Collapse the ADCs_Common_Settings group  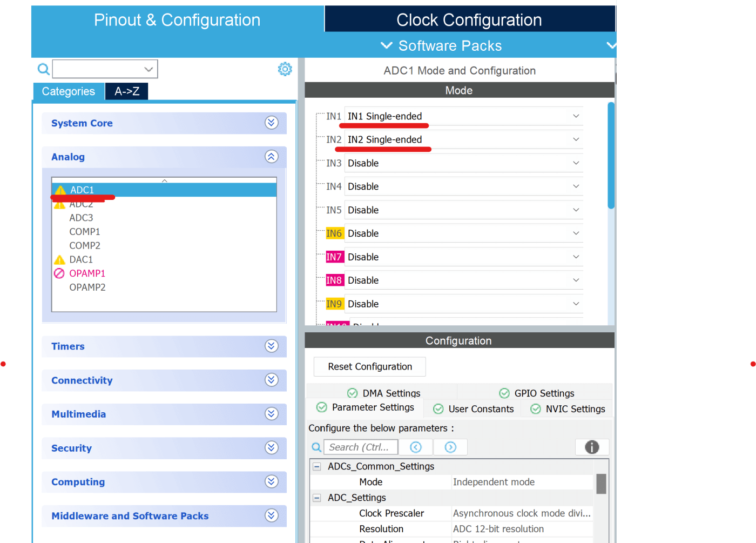coord(316,466)
